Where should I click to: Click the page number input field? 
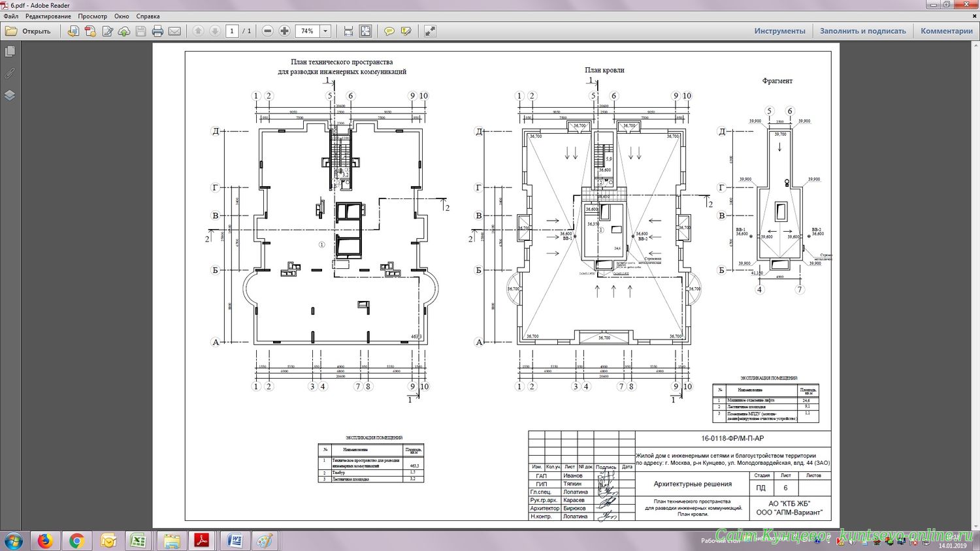[232, 31]
